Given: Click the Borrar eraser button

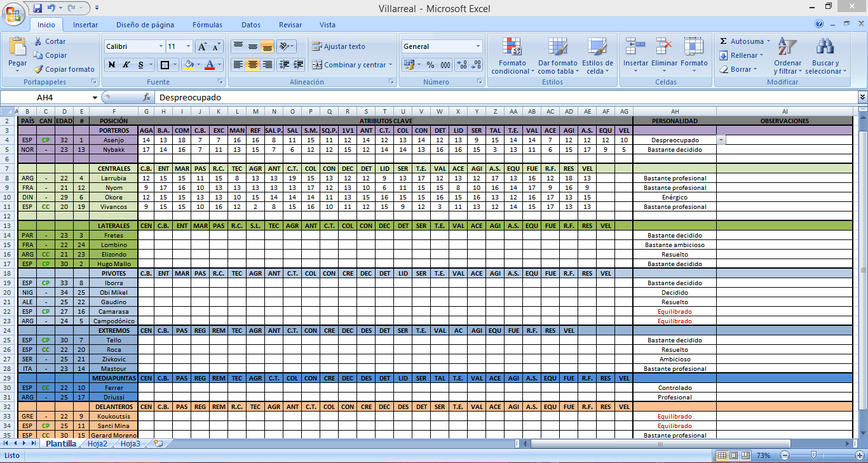Looking at the screenshot, I should 737,69.
